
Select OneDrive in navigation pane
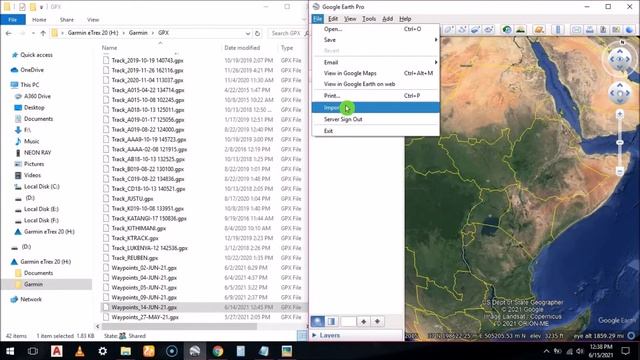(32, 70)
